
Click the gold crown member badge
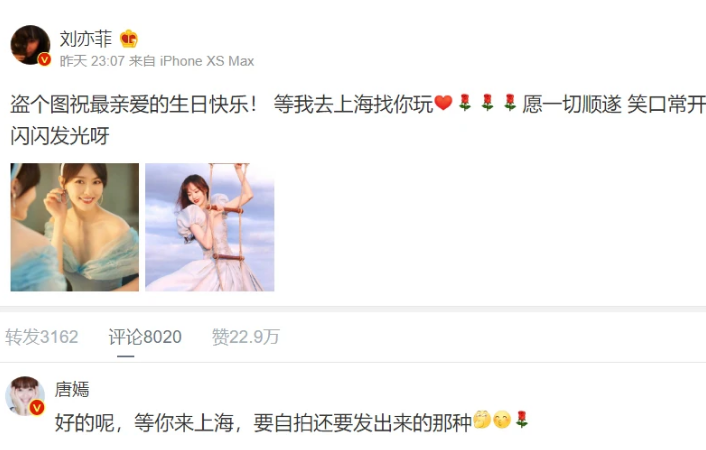(x=129, y=39)
